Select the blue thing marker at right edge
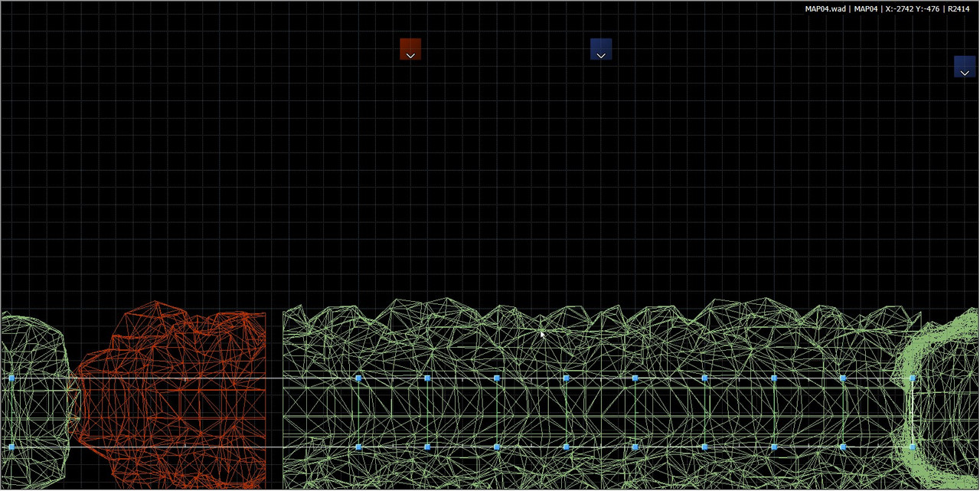The height and width of the screenshot is (491, 980). tap(965, 67)
